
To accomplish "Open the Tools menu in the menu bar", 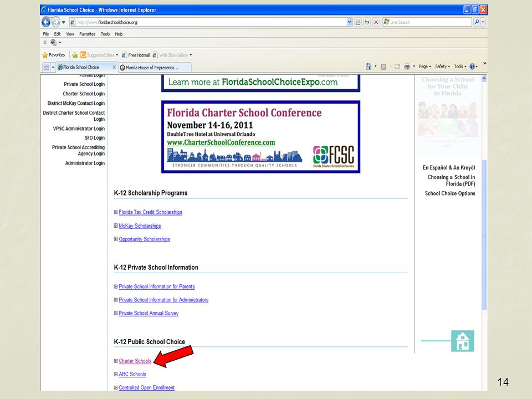I will point(105,34).
